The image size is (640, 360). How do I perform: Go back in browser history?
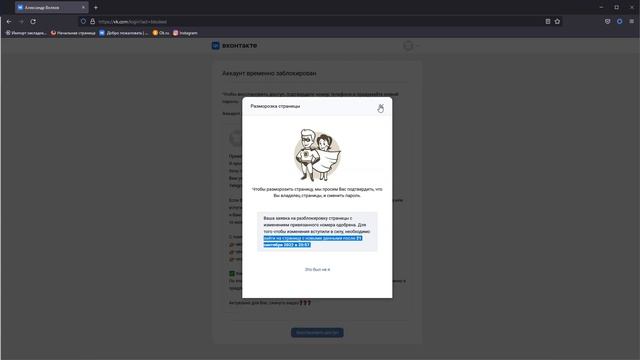(x=9, y=21)
